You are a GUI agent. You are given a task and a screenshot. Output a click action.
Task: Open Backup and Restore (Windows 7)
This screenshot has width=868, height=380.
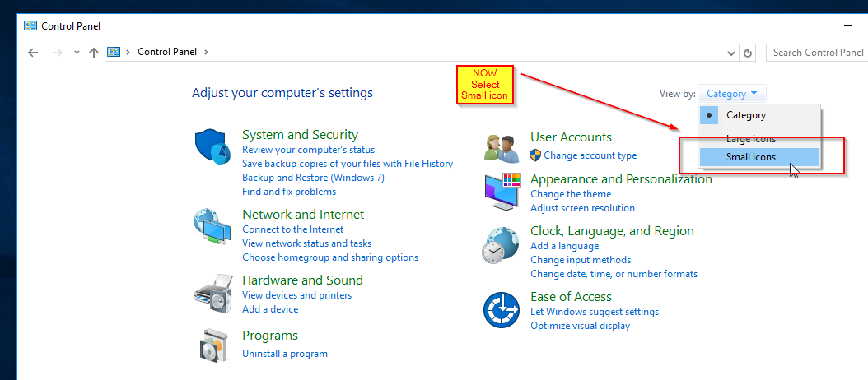313,178
